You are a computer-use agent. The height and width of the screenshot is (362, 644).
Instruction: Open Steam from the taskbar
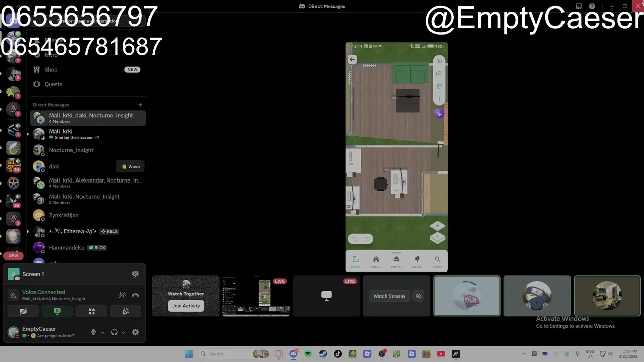(x=323, y=354)
